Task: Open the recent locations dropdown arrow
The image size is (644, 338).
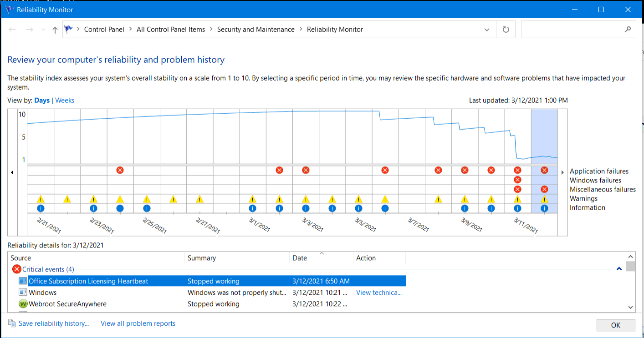Action: [43, 30]
